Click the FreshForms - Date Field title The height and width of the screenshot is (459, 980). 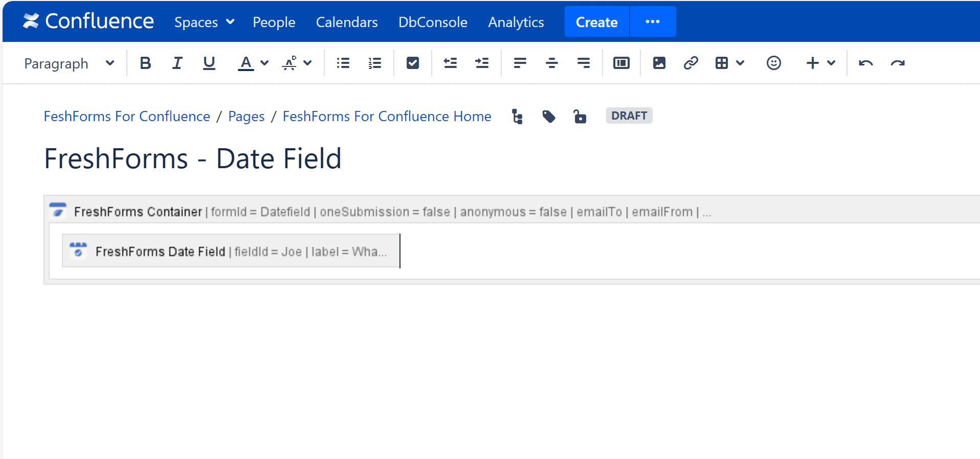point(192,158)
